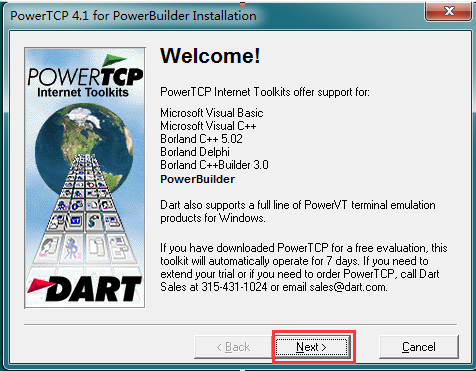The width and height of the screenshot is (476, 371).
Task: Click the disabled Back button
Action: [x=233, y=347]
